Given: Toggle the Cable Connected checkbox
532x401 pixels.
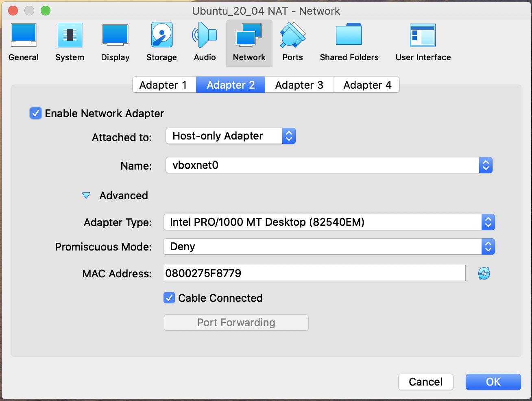Looking at the screenshot, I should point(169,298).
